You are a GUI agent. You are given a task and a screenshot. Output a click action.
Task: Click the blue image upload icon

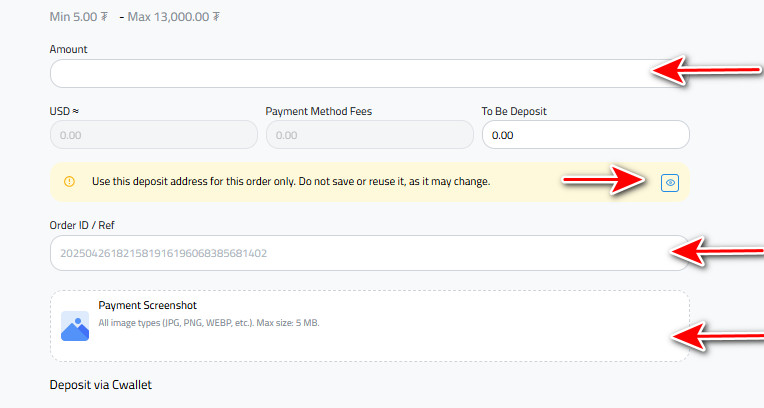click(75, 326)
